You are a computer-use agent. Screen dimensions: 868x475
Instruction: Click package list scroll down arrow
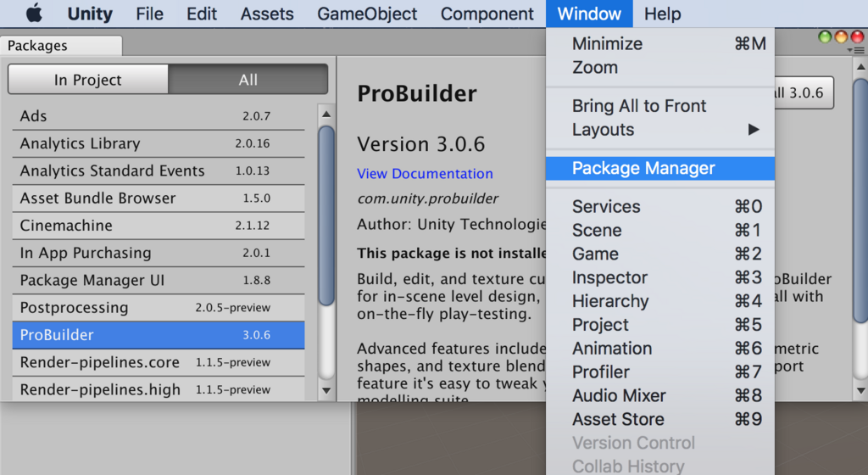click(326, 390)
